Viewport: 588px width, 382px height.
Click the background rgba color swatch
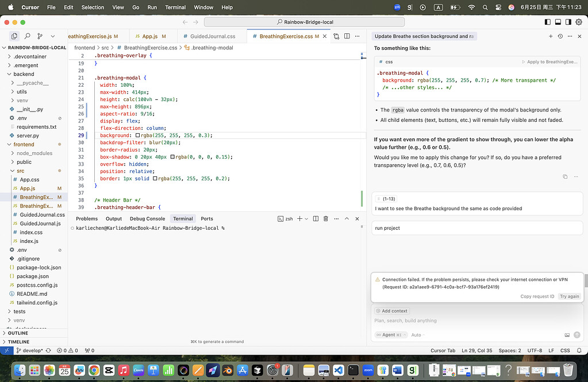pyautogui.click(x=137, y=136)
